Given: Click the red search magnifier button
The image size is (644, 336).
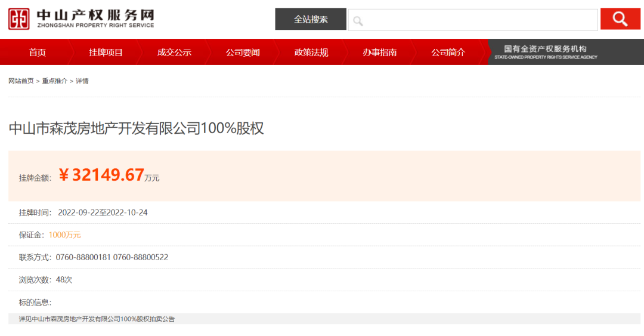Looking at the screenshot, I should (620, 19).
